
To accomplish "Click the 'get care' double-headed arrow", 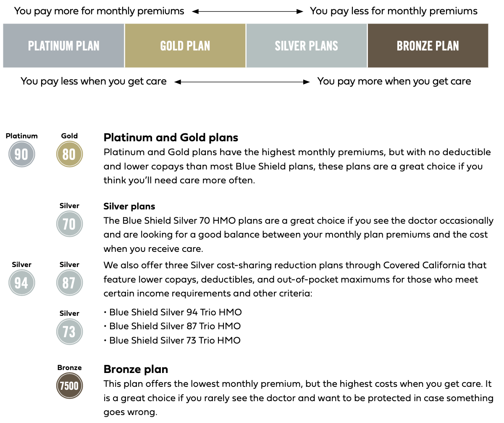I will pyautogui.click(x=242, y=82).
